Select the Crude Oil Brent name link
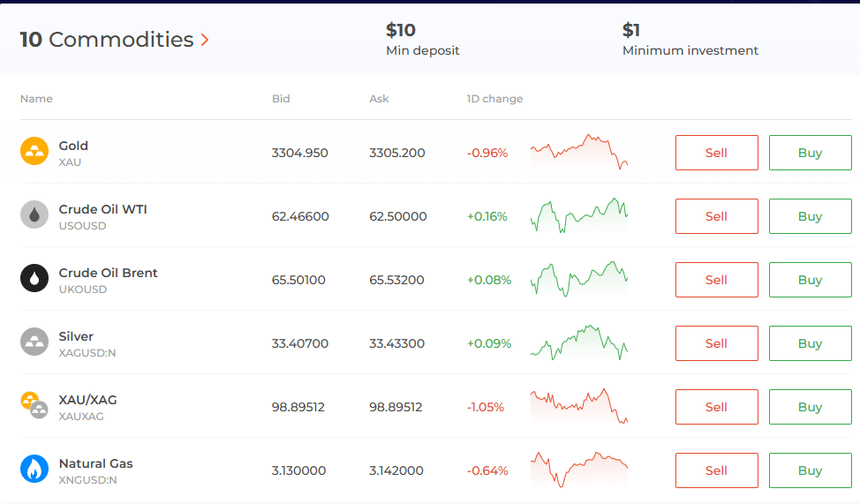860x504 pixels. [108, 273]
